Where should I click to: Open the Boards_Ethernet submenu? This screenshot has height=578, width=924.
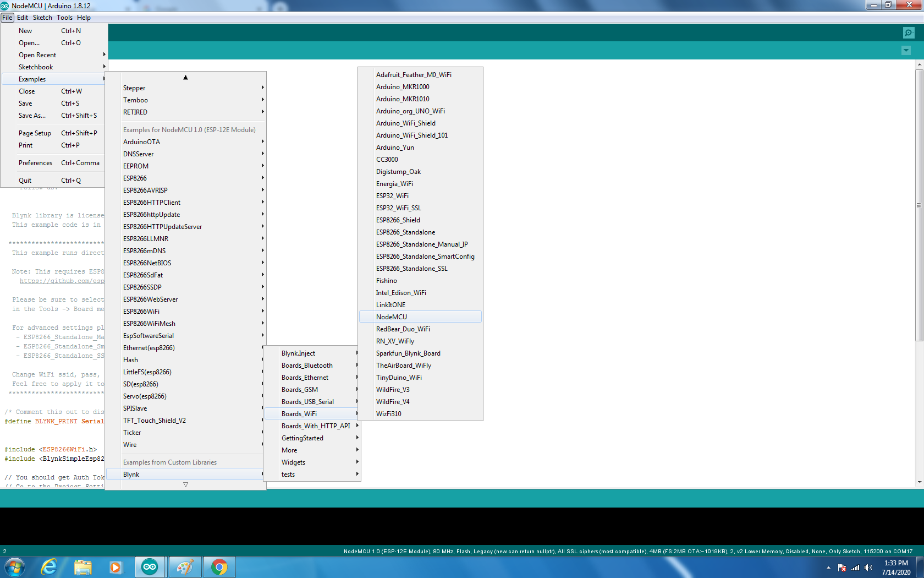pos(312,378)
